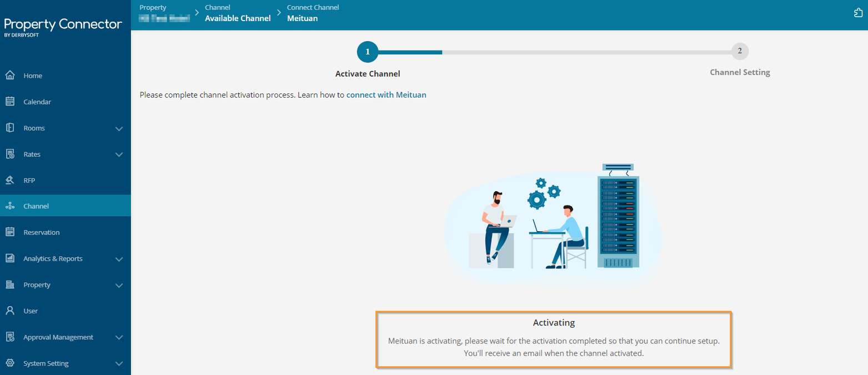Image resolution: width=868 pixels, height=375 pixels.
Task: Click the 'Activating' status heading
Action: pyautogui.click(x=554, y=322)
